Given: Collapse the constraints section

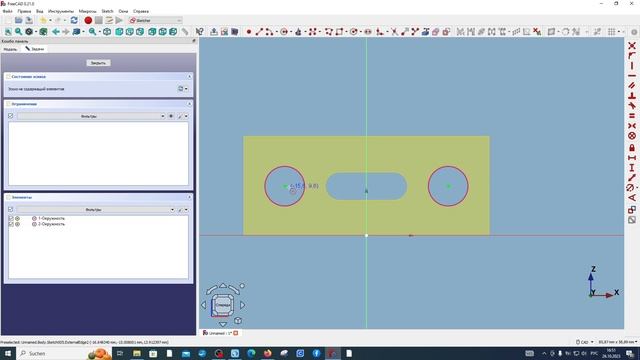Looking at the screenshot, I should coord(189,104).
